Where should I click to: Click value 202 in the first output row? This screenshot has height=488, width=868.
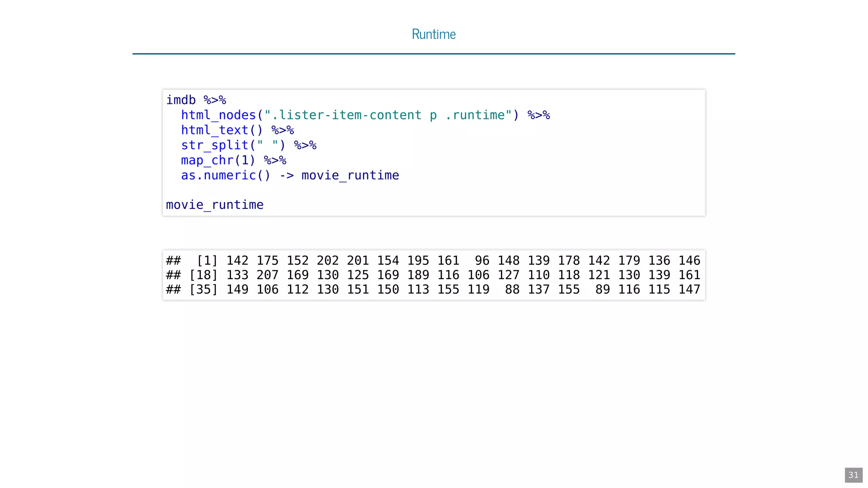328,261
